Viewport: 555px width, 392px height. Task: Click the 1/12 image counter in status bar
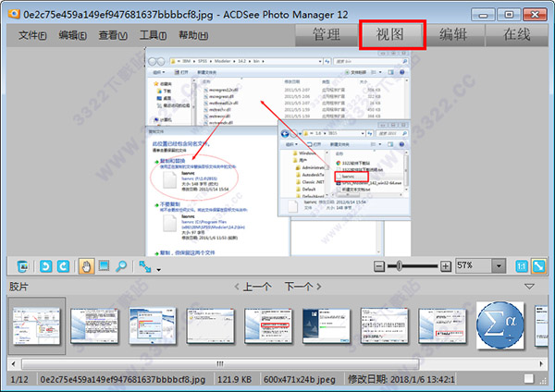tap(19, 380)
